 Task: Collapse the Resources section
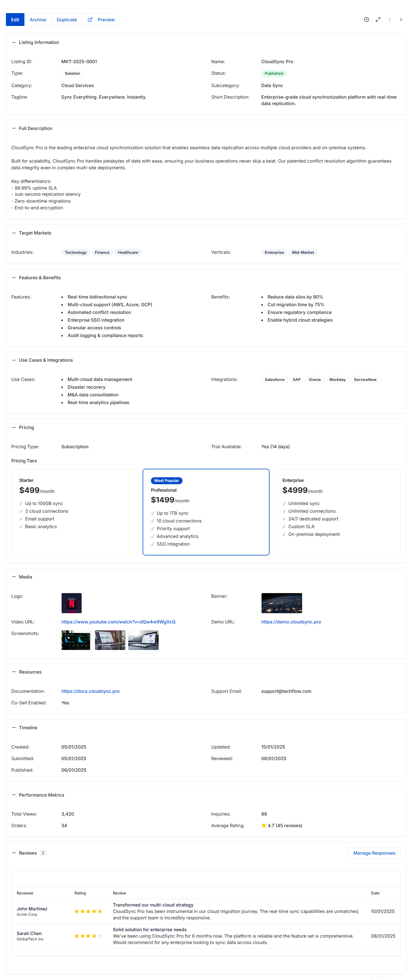(x=14, y=672)
